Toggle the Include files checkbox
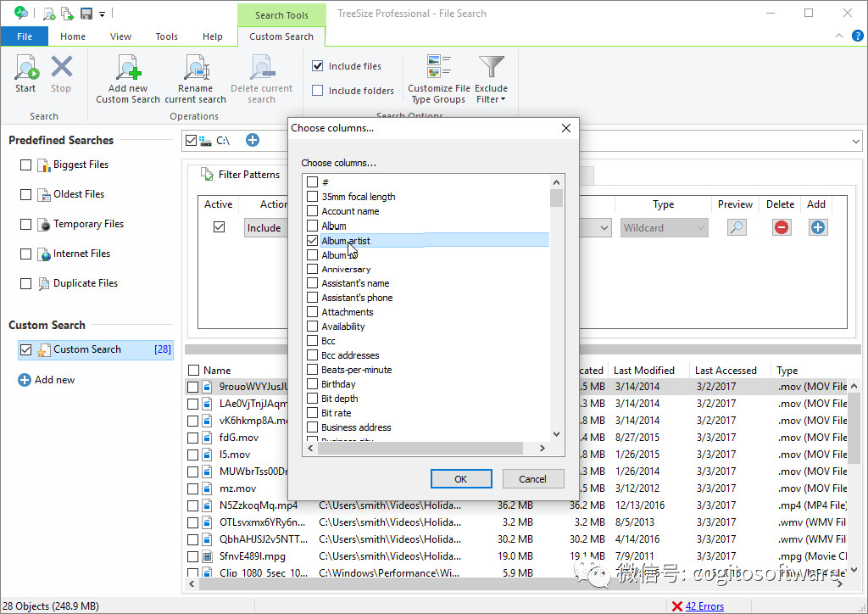 click(x=318, y=66)
